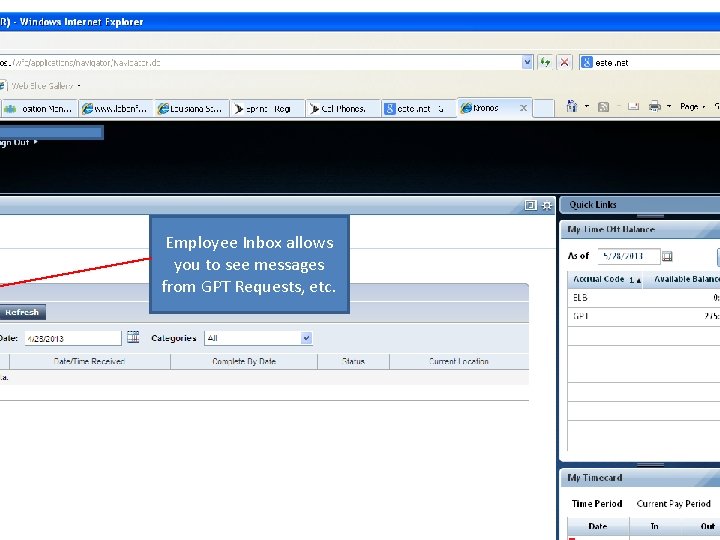Click the Refresh button in the inbox
Screen dimensions: 720x540
coord(22,312)
